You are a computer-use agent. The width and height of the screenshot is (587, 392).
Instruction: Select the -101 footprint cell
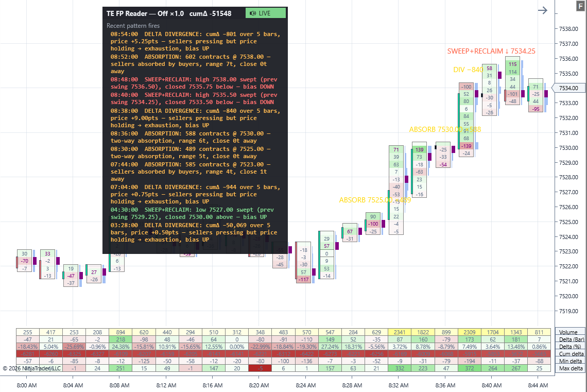click(512, 94)
